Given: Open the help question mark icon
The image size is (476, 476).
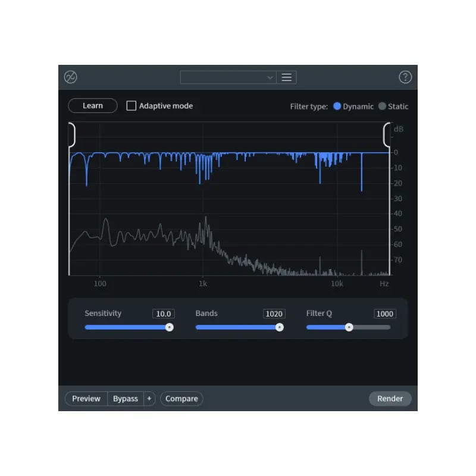Looking at the screenshot, I should click(x=405, y=77).
